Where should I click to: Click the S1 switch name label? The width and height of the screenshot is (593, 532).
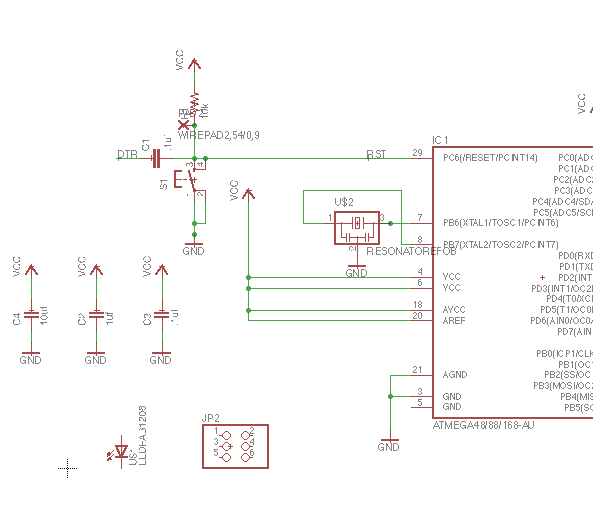163,185
